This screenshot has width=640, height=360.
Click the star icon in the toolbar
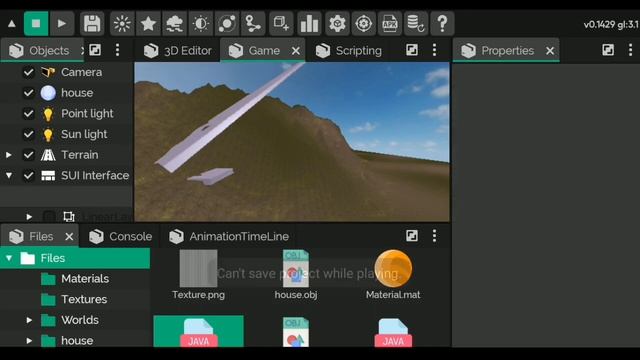point(148,24)
